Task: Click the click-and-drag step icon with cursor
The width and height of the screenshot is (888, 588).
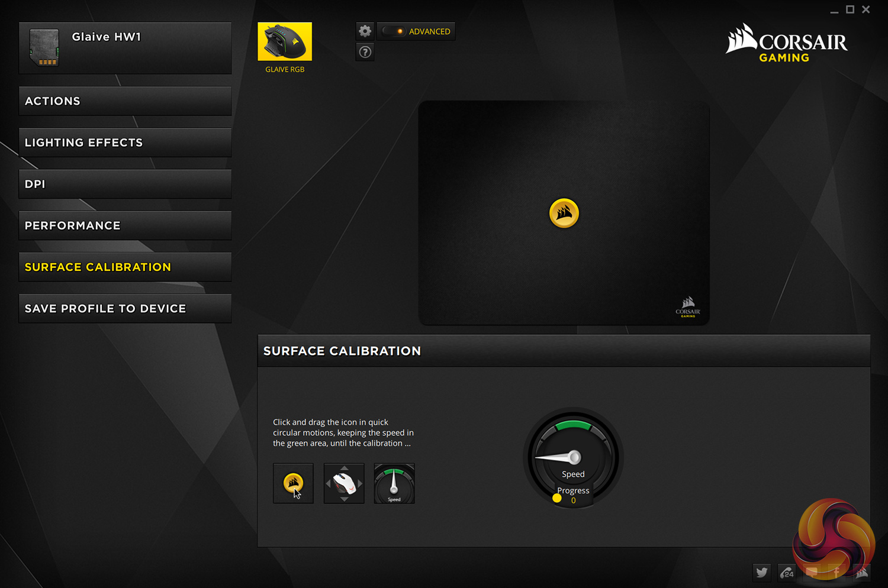Action: [294, 483]
